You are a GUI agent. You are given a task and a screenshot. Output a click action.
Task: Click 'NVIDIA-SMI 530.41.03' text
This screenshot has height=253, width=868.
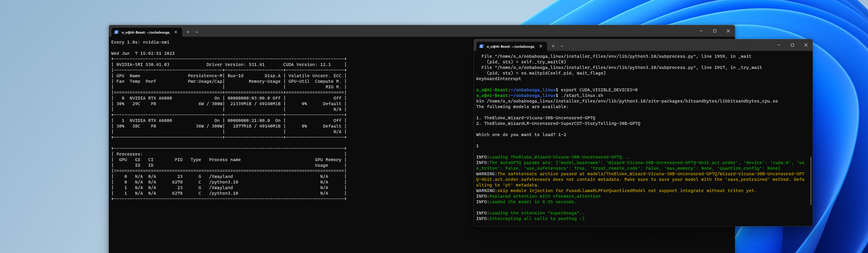pyautogui.click(x=143, y=65)
